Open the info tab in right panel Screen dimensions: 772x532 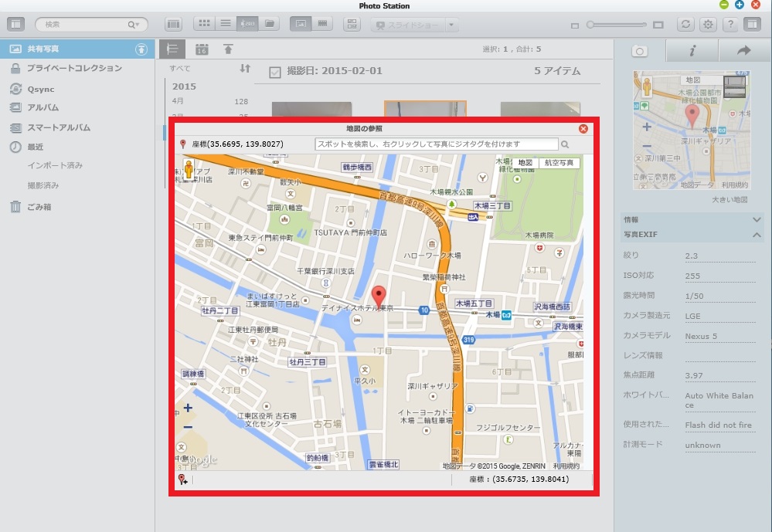(692, 50)
